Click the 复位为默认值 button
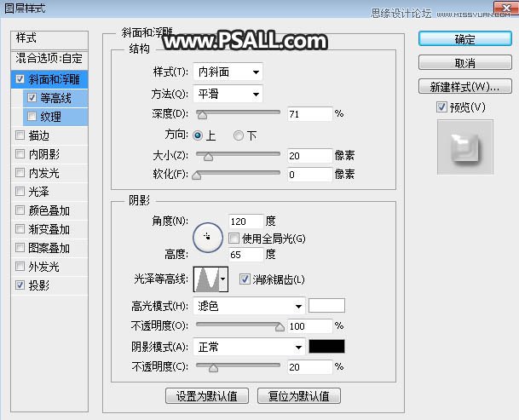The height and width of the screenshot is (420, 519). 299,396
